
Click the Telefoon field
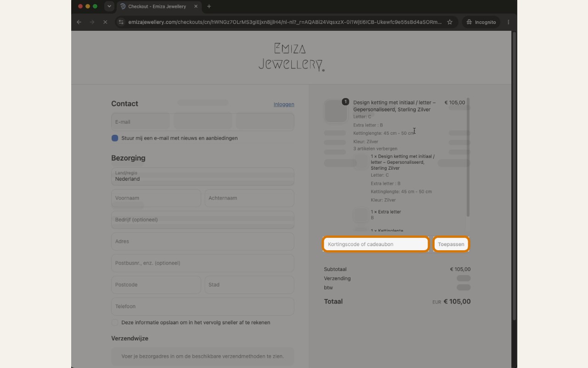203,306
